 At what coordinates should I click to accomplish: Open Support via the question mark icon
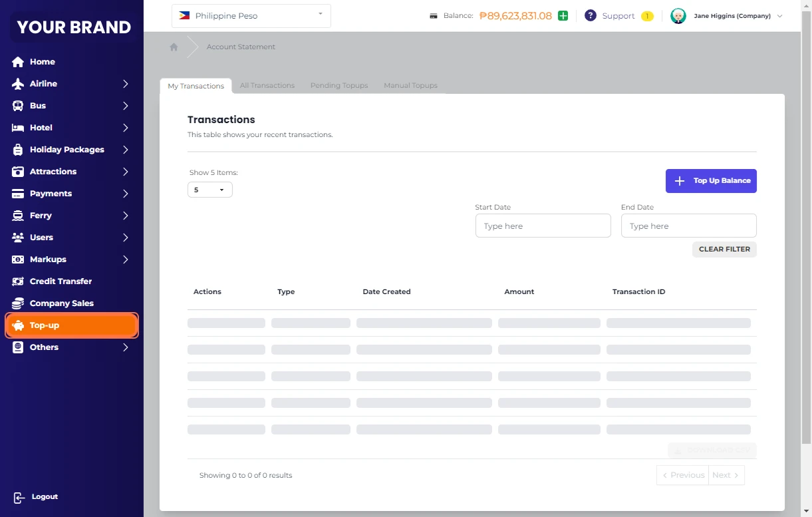[x=590, y=16]
